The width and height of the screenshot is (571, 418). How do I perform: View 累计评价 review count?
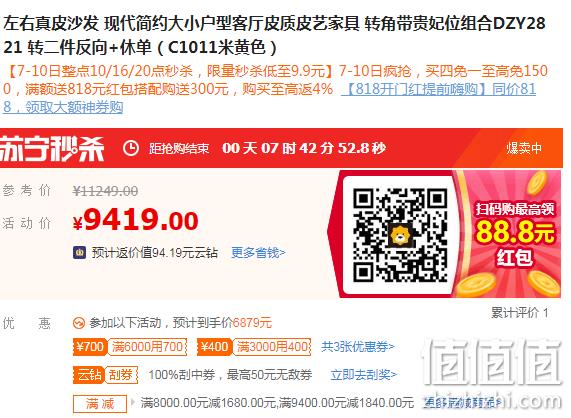coord(519,312)
